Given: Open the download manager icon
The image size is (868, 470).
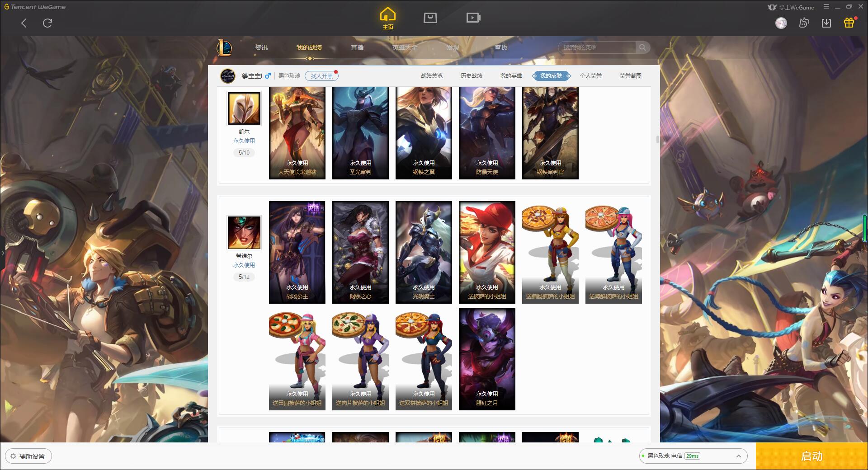Looking at the screenshot, I should (x=826, y=23).
